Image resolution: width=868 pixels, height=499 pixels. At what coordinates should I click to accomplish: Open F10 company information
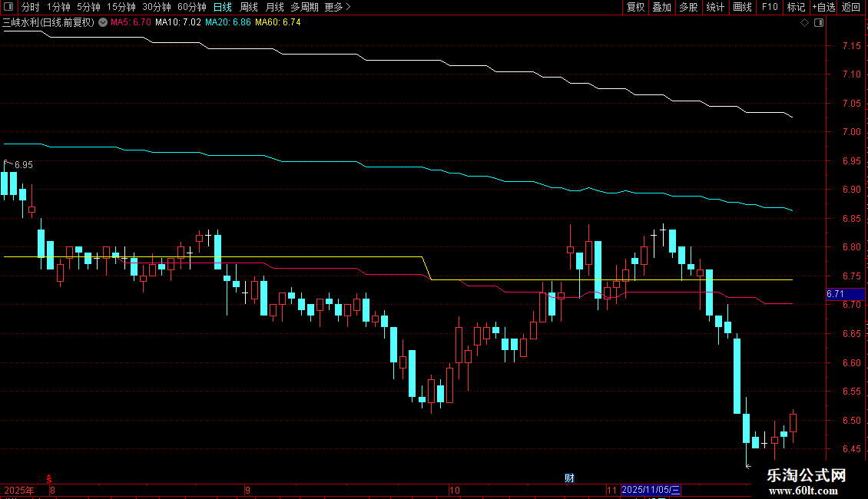pyautogui.click(x=770, y=7)
